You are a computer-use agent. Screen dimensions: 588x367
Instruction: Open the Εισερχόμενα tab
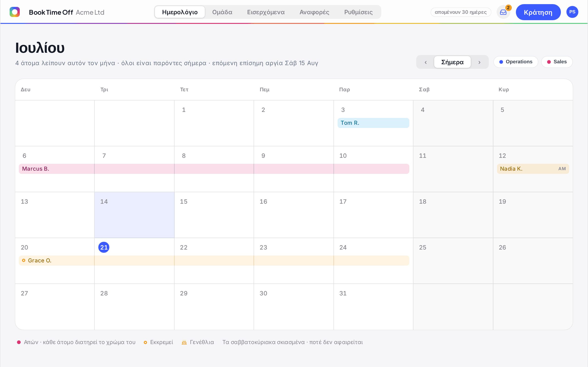point(266,12)
